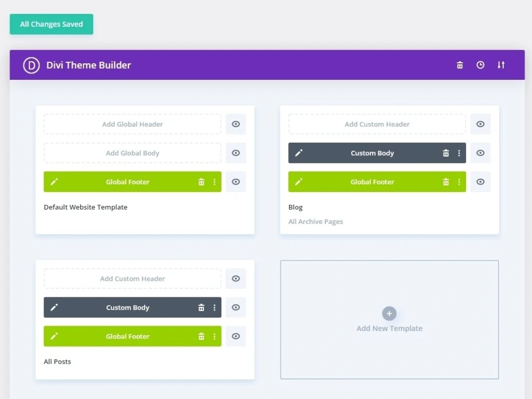Open more options for All Posts Global Footer

point(214,336)
